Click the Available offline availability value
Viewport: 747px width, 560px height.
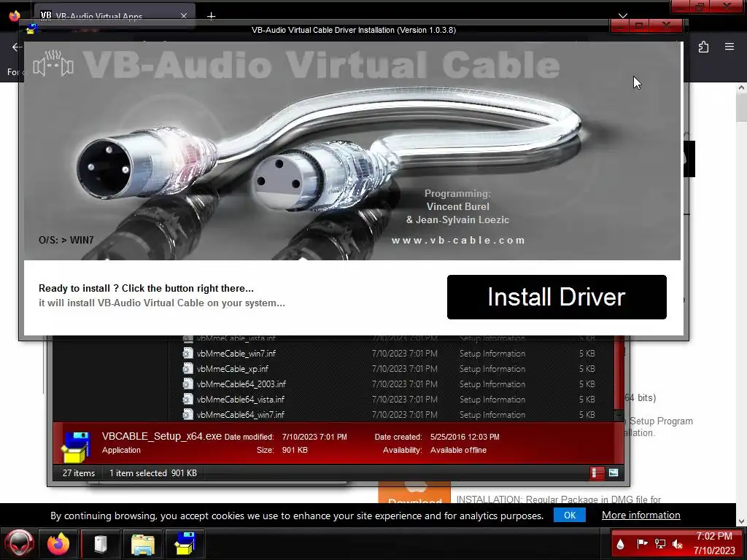click(x=458, y=450)
